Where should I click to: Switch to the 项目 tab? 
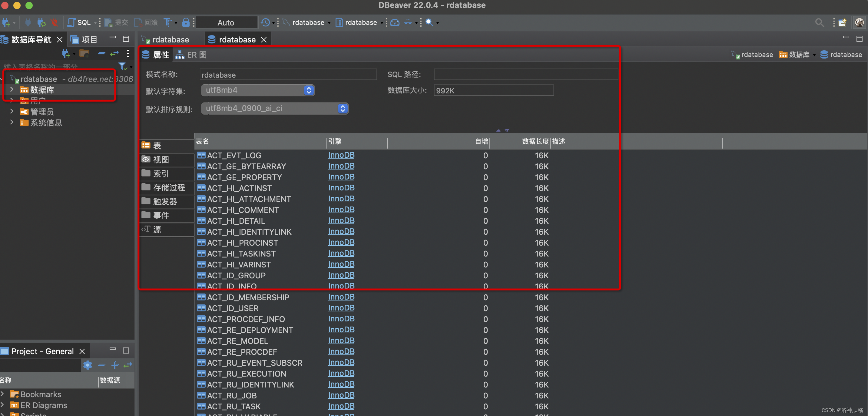pyautogui.click(x=84, y=40)
